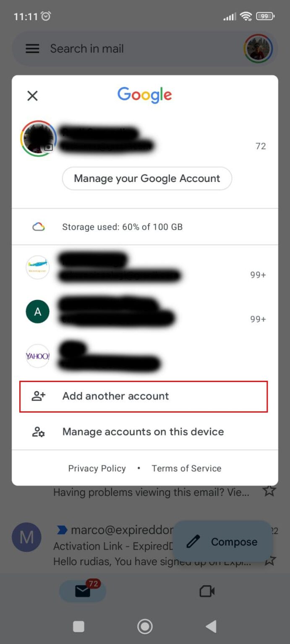Image resolution: width=290 pixels, height=644 pixels.
Task: Tap the Compose button
Action: (222, 541)
